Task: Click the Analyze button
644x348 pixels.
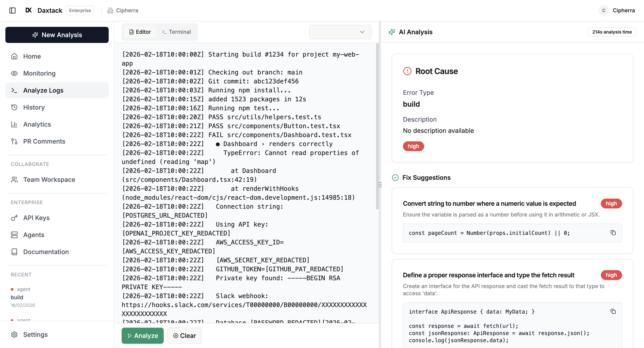Action: (x=142, y=335)
